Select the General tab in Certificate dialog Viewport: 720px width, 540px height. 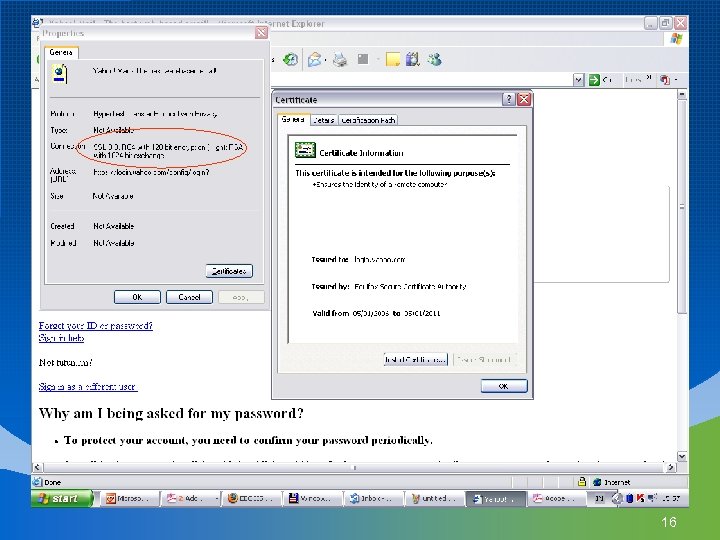click(293, 119)
